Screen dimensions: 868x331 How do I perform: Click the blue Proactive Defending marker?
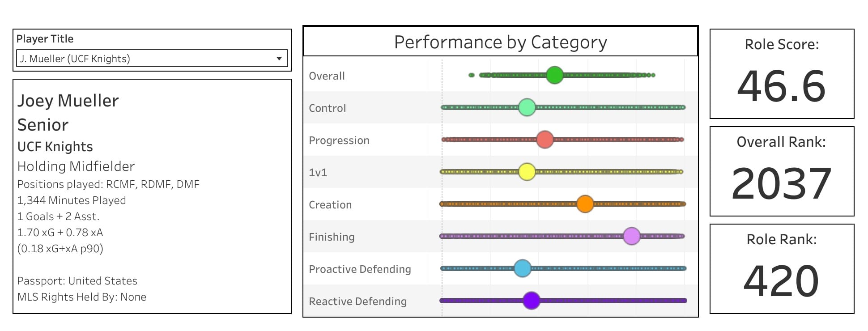tap(522, 268)
